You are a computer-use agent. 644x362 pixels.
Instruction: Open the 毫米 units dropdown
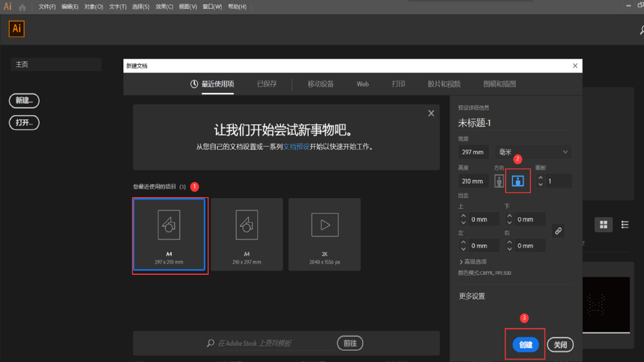click(533, 152)
